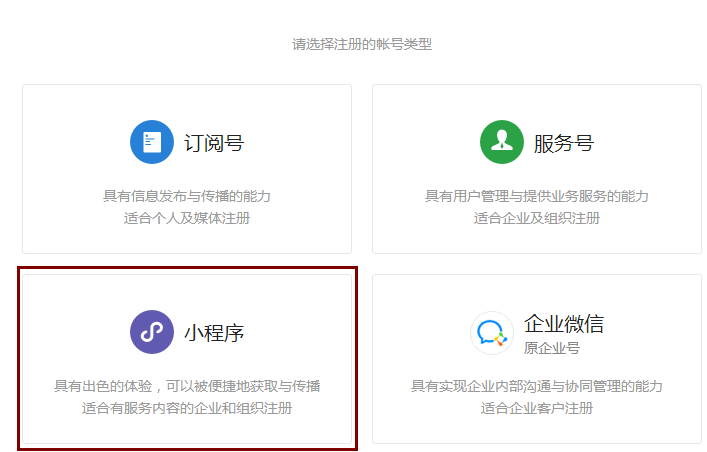The image size is (707, 452).
Task: Click the 适合企业客户注册 text
Action: 537,408
